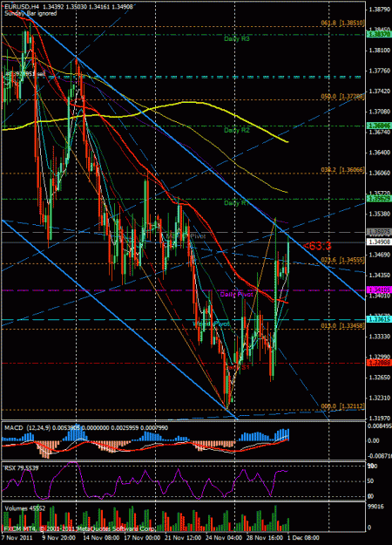Image resolution: width=392 pixels, height=545 pixels.
Task: Click the grey 1.35075 price tag
Action: pyautogui.click(x=380, y=231)
